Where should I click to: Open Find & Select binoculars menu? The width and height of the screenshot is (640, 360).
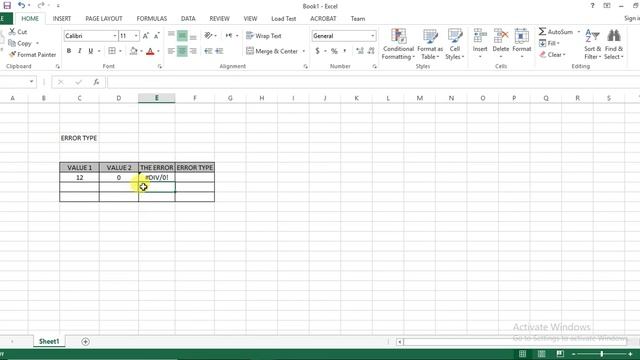[614, 44]
